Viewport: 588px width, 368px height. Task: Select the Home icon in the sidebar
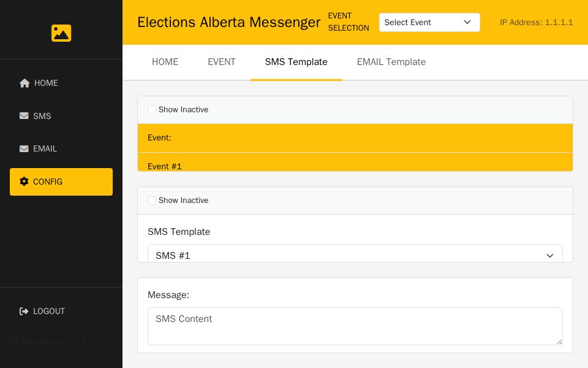(24, 83)
